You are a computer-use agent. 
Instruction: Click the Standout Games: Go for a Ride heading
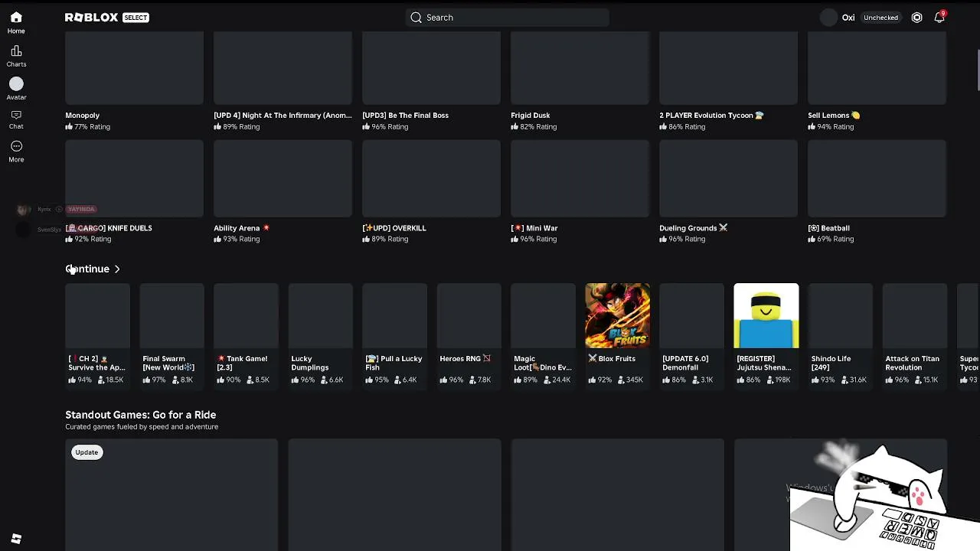pos(141,415)
